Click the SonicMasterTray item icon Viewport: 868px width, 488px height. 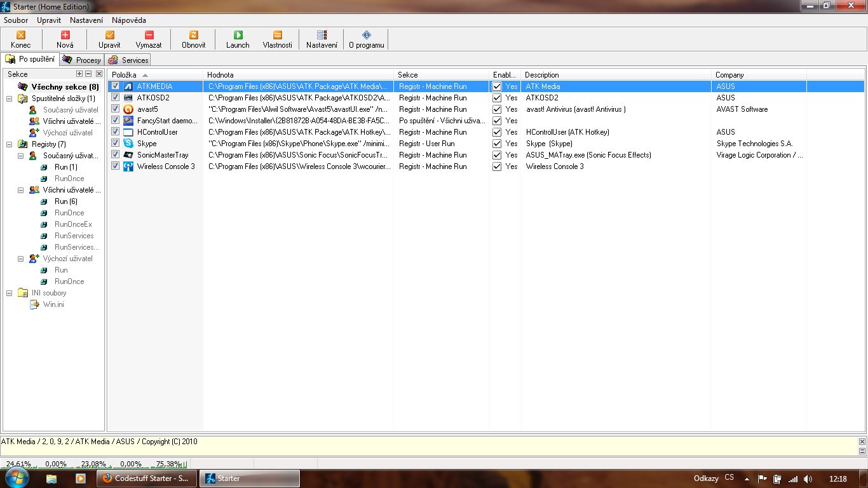(128, 155)
